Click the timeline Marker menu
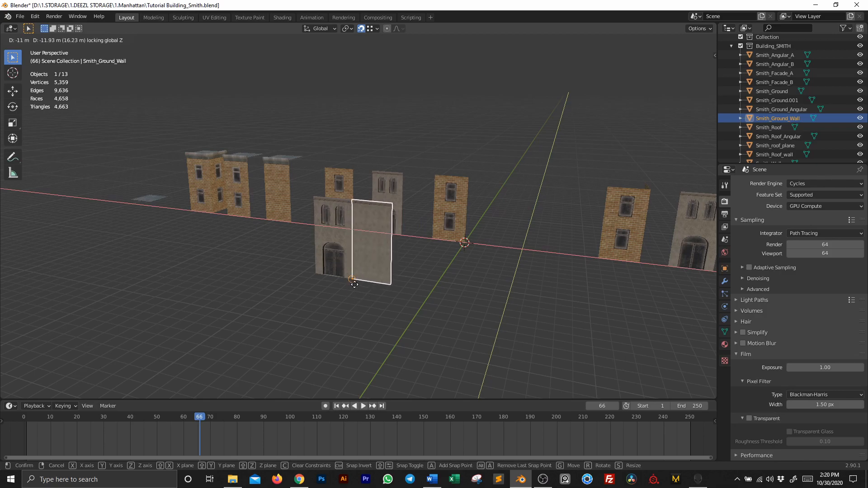 (x=108, y=406)
